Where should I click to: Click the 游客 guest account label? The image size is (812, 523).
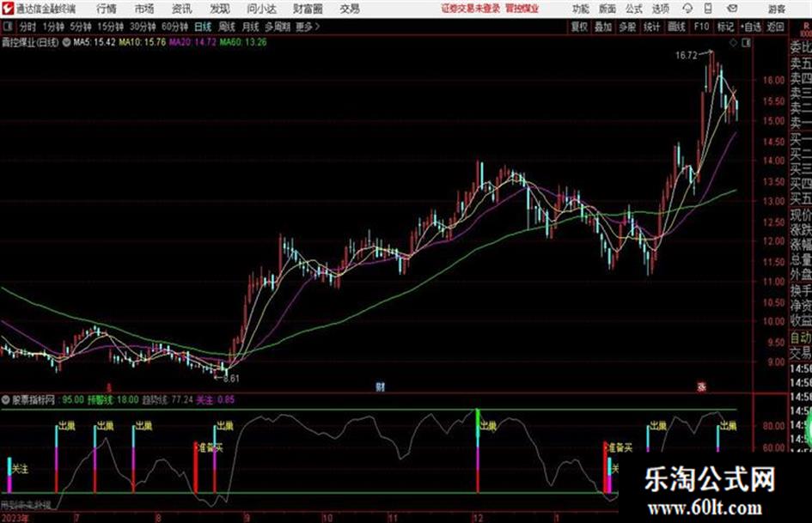[x=776, y=9]
